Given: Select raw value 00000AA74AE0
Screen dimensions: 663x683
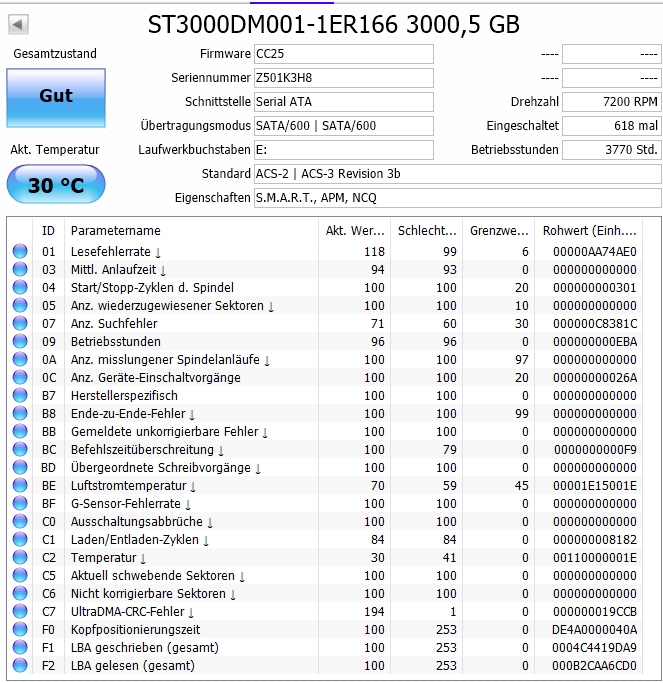Looking at the screenshot, I should click(x=595, y=252).
